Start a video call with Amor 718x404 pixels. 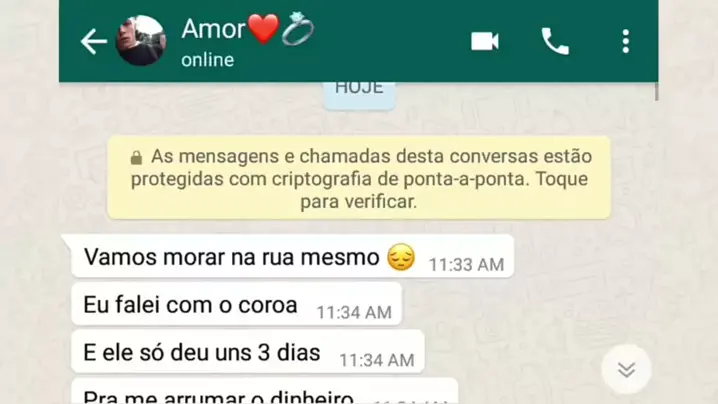coord(484,41)
